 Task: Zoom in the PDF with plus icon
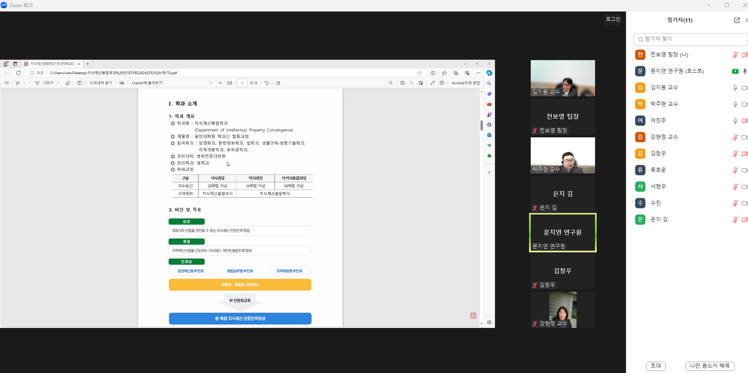pyautogui.click(x=220, y=83)
